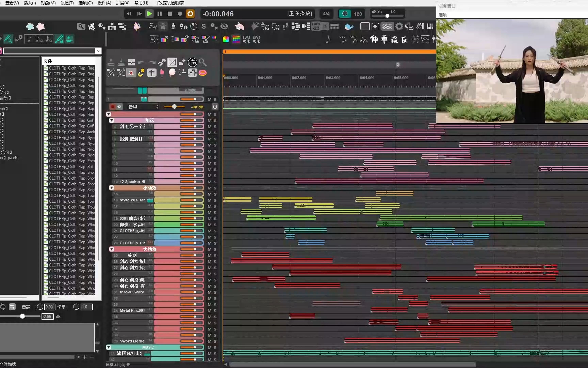
Task: Click the grid icon in small toolbar
Action: [151, 73]
